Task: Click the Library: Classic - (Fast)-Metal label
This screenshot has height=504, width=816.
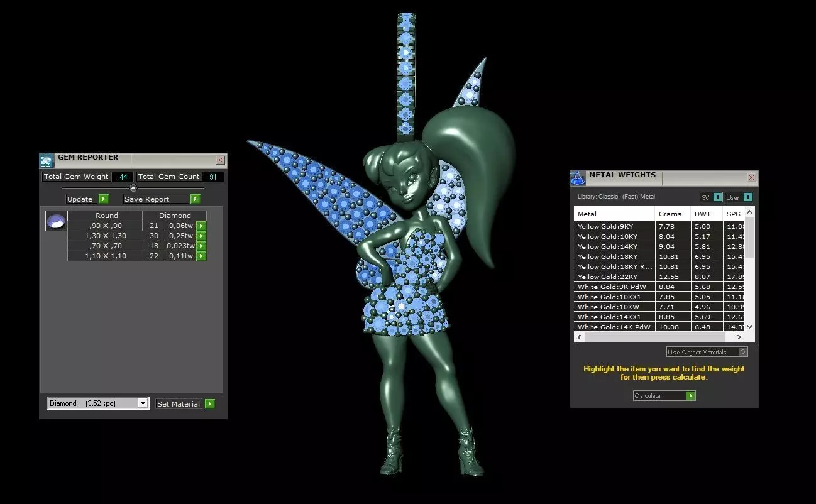Action: coord(615,197)
